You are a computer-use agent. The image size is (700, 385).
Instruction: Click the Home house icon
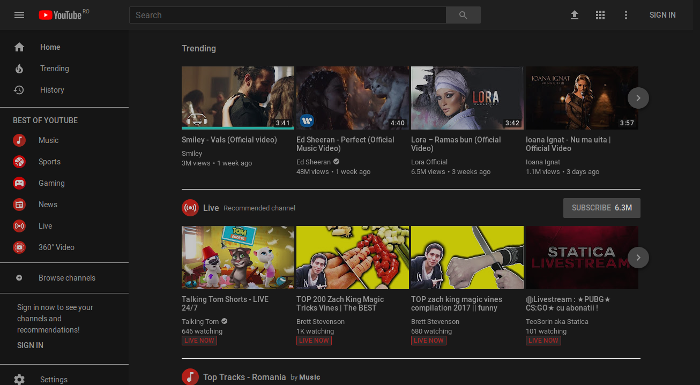19,47
